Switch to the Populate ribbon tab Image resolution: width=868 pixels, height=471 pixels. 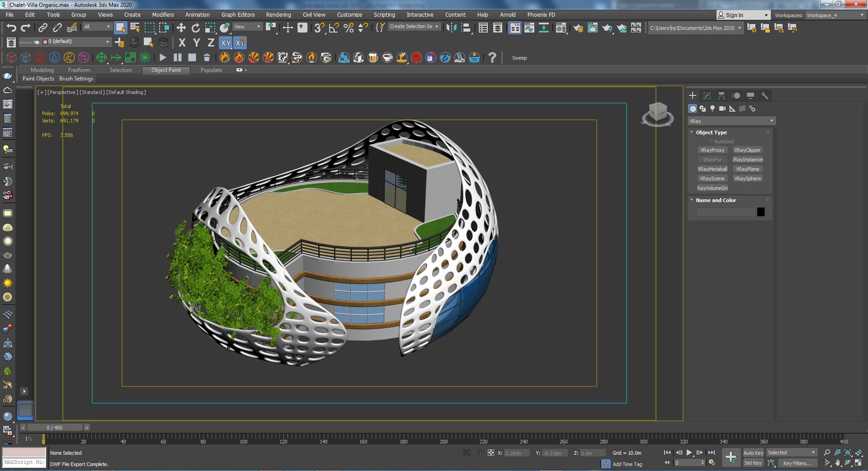(211, 70)
